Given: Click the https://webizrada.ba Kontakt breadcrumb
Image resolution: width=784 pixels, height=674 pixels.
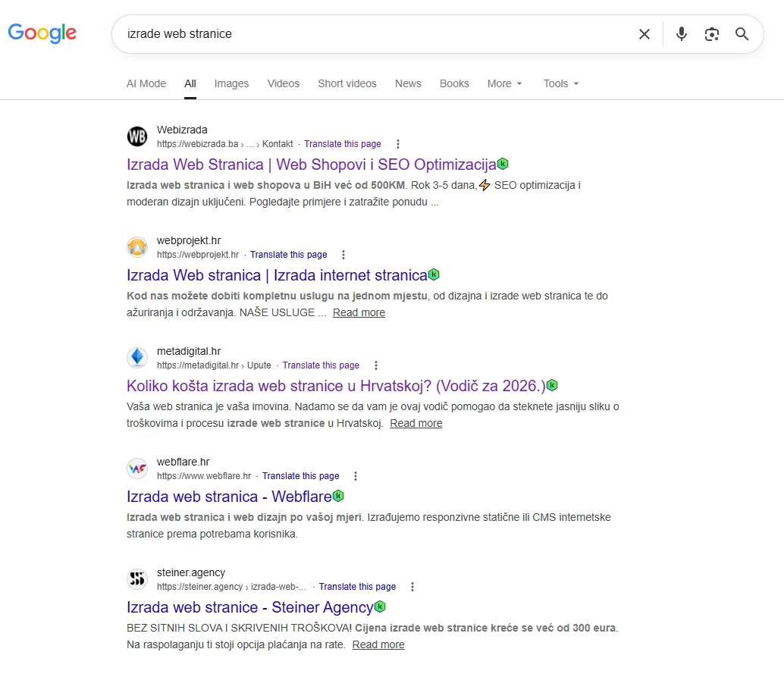Looking at the screenshot, I should tap(225, 144).
